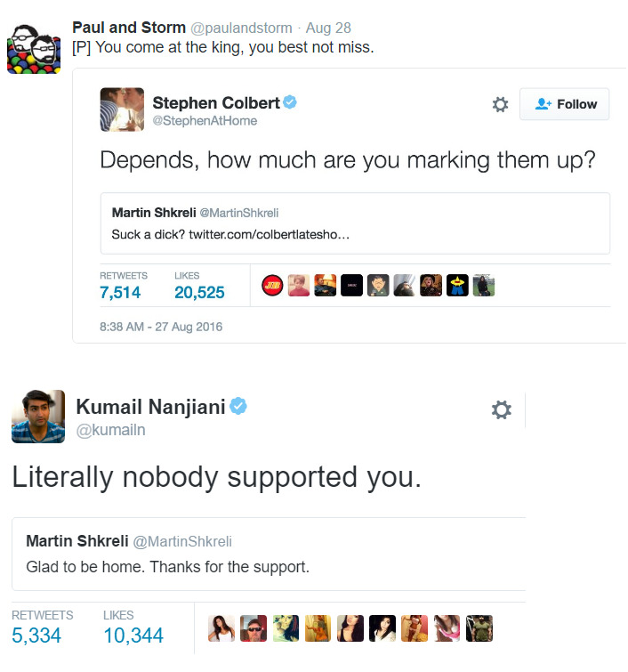View 7,514 retweets on Colbert's tweet

pos(120,292)
